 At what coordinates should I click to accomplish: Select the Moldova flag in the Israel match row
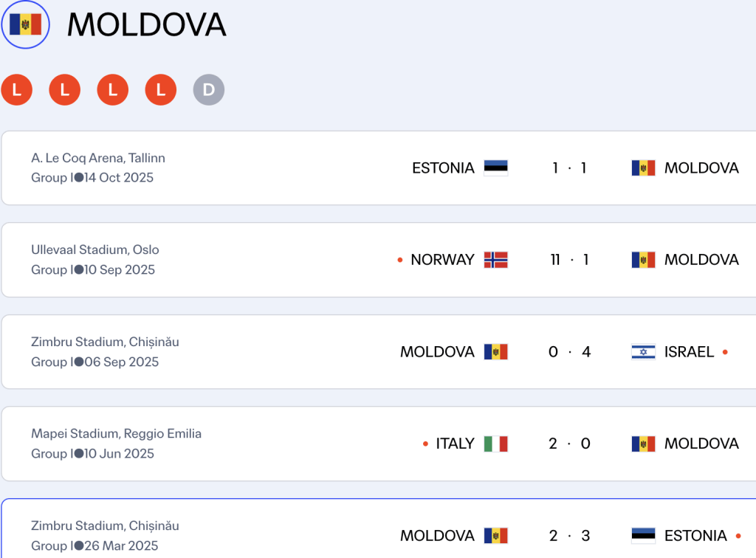(x=497, y=352)
